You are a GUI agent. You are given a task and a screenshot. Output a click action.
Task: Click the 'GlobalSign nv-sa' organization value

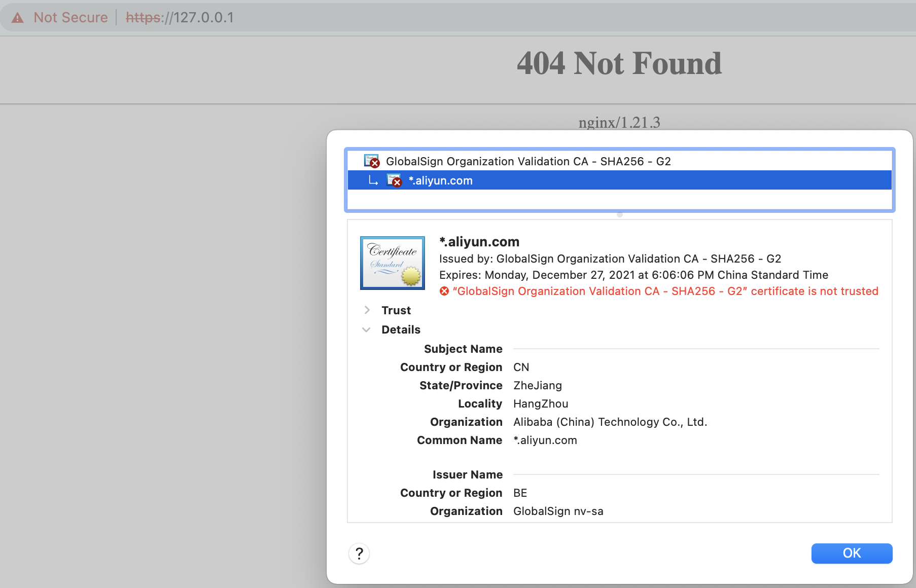[558, 511]
